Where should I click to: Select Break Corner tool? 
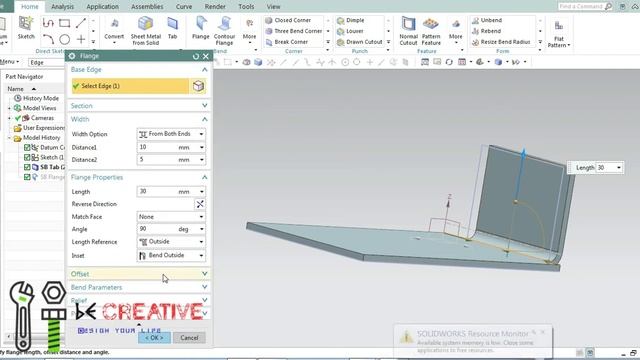coord(287,42)
